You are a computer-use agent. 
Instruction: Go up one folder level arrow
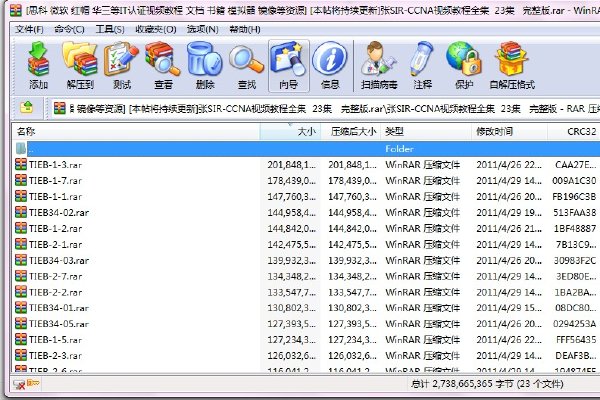(26, 108)
